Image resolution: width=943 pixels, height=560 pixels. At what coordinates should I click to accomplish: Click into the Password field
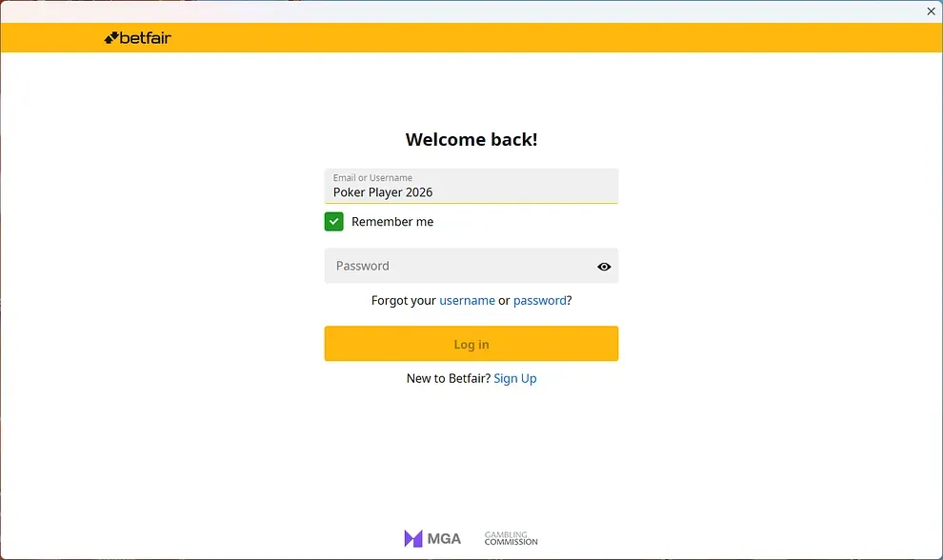point(471,266)
